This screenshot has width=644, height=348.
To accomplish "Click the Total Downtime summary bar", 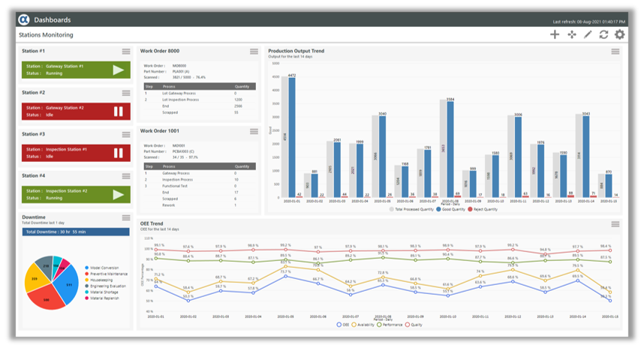I will pos(76,232).
